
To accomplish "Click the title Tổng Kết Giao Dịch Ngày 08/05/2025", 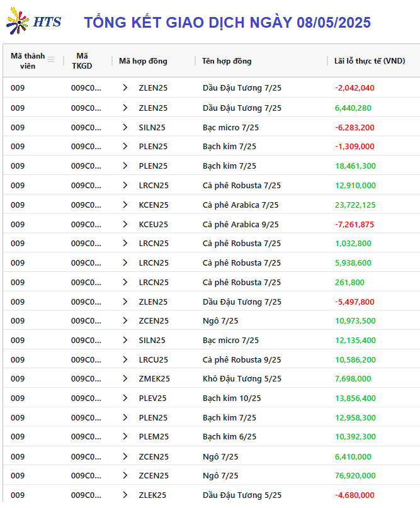I will coord(227,23).
